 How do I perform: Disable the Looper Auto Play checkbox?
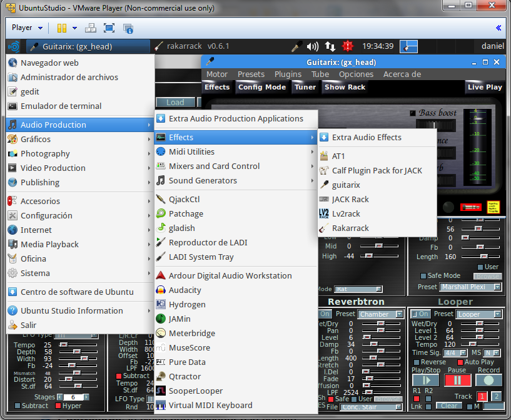460,362
